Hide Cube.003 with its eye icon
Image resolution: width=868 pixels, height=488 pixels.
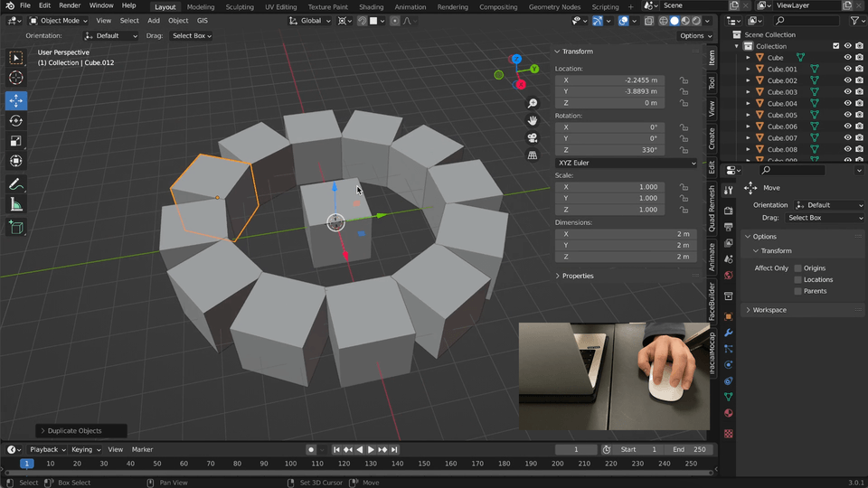[847, 92]
